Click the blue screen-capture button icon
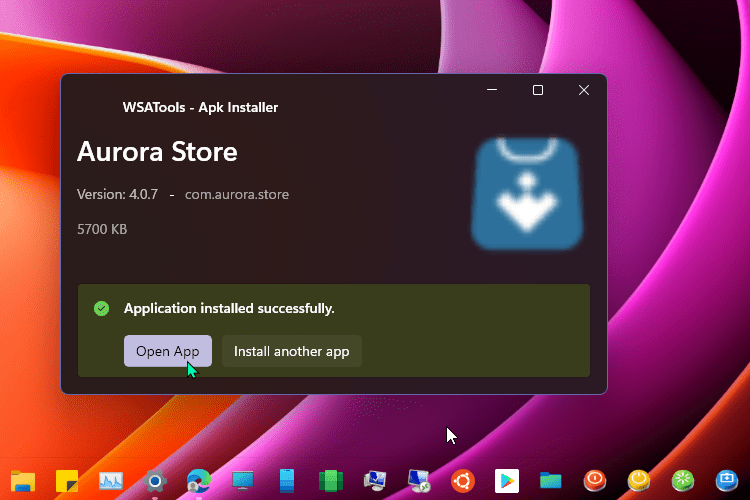This screenshot has width=750, height=500. [x=727, y=480]
